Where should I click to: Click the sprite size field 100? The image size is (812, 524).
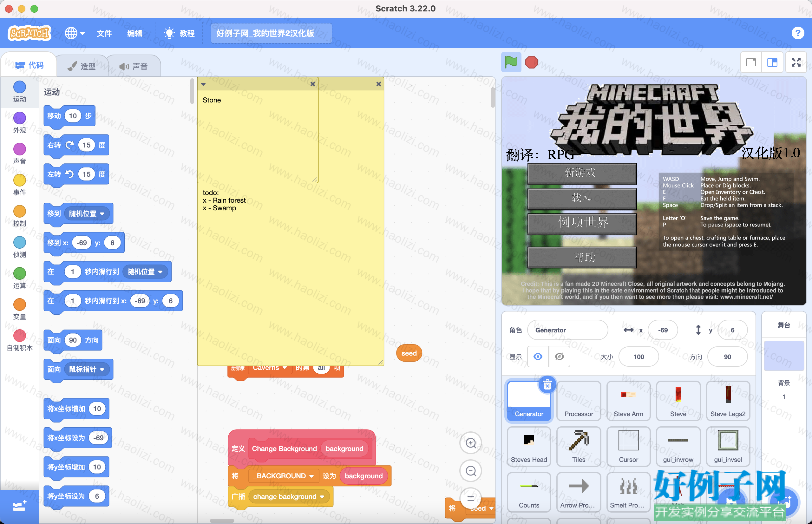point(638,357)
